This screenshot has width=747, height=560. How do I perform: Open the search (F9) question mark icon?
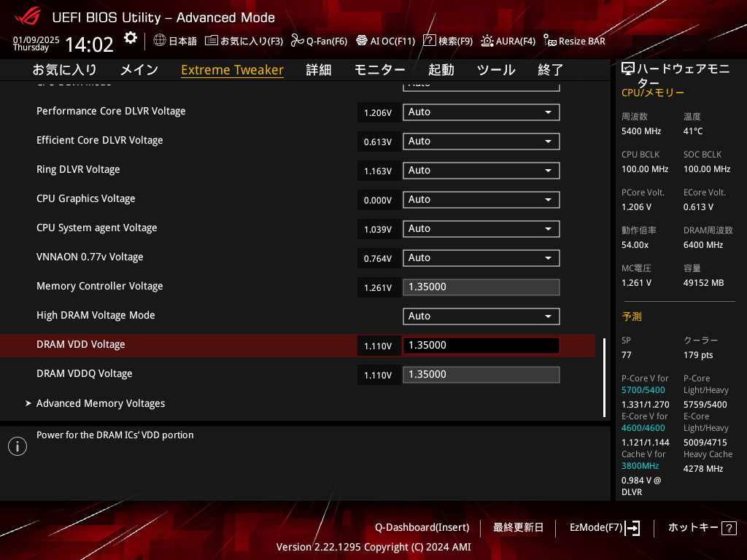point(430,41)
